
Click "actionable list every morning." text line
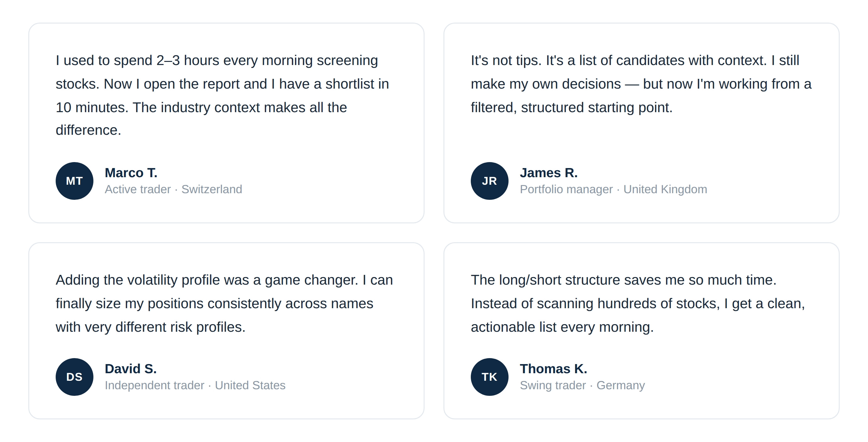pyautogui.click(x=562, y=327)
